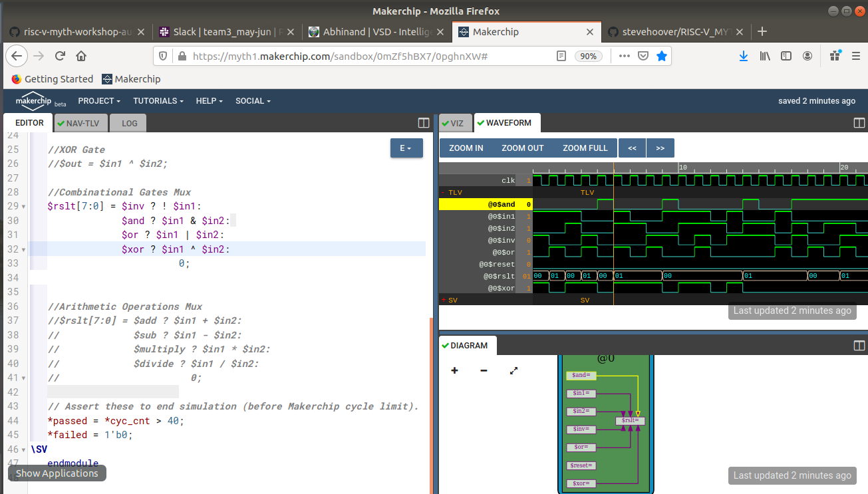
Task: Click the site lock security icon
Action: click(x=182, y=57)
